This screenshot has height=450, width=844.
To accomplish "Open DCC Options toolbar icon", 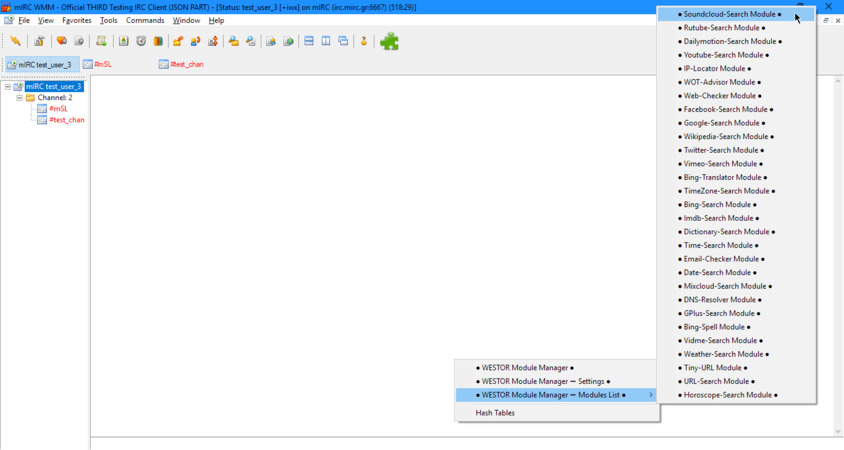I will [x=213, y=41].
